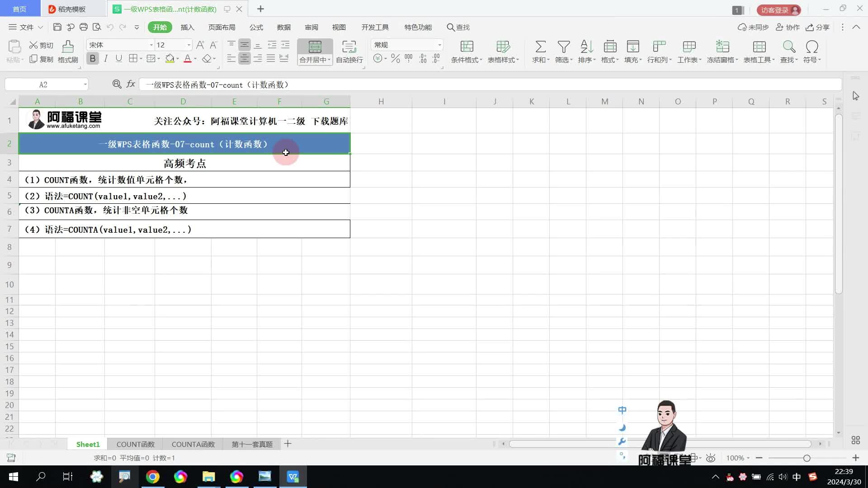Toggle Underline formatting
Screen dimensions: 868x488
click(x=118, y=59)
